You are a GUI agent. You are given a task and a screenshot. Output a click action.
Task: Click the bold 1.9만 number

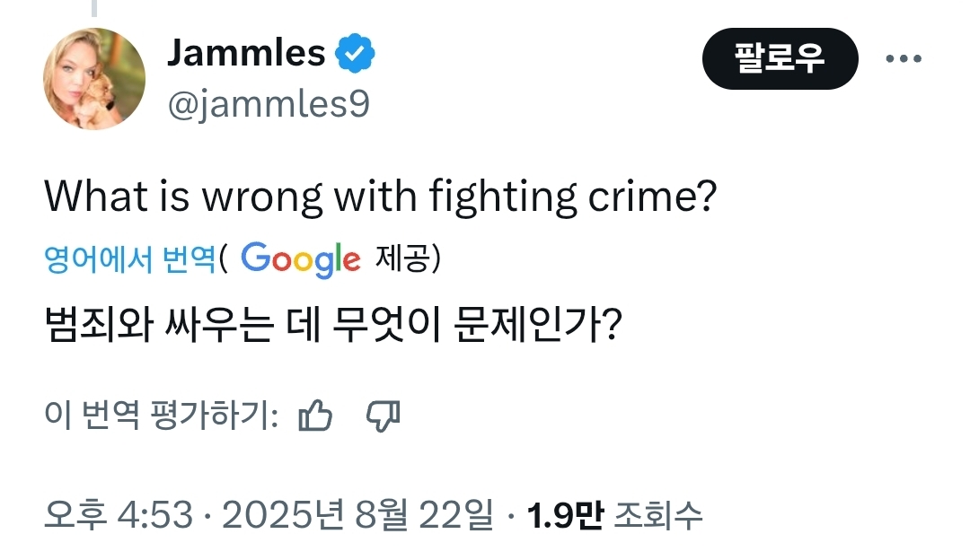[x=565, y=514]
